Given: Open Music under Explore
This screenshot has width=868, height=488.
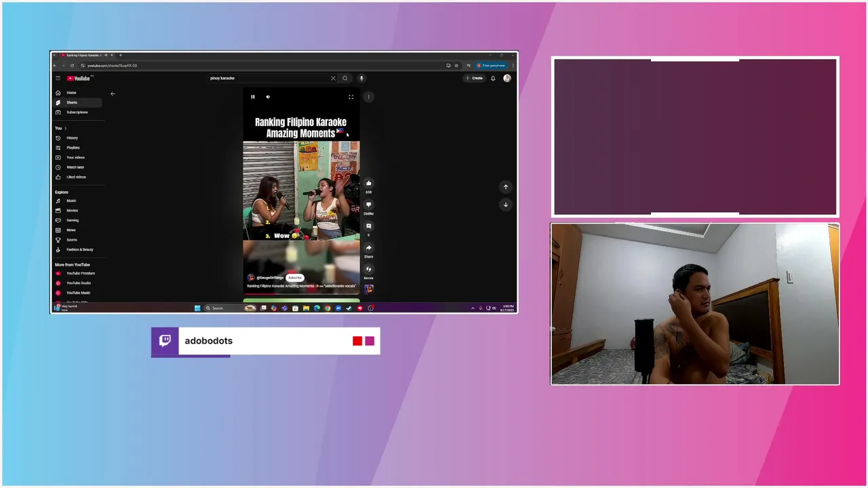Looking at the screenshot, I should [77, 201].
